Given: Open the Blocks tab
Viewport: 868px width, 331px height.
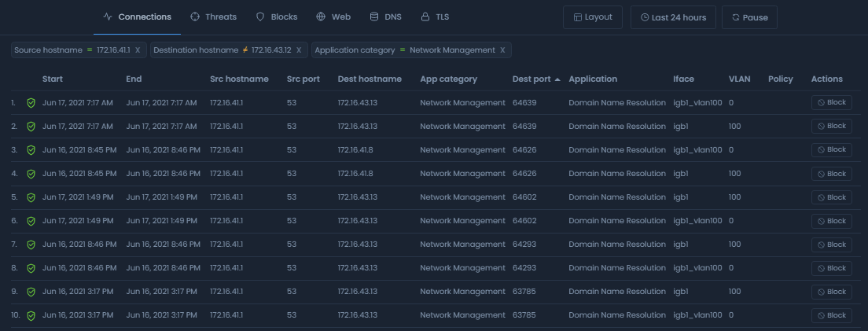Looking at the screenshot, I should pos(276,17).
